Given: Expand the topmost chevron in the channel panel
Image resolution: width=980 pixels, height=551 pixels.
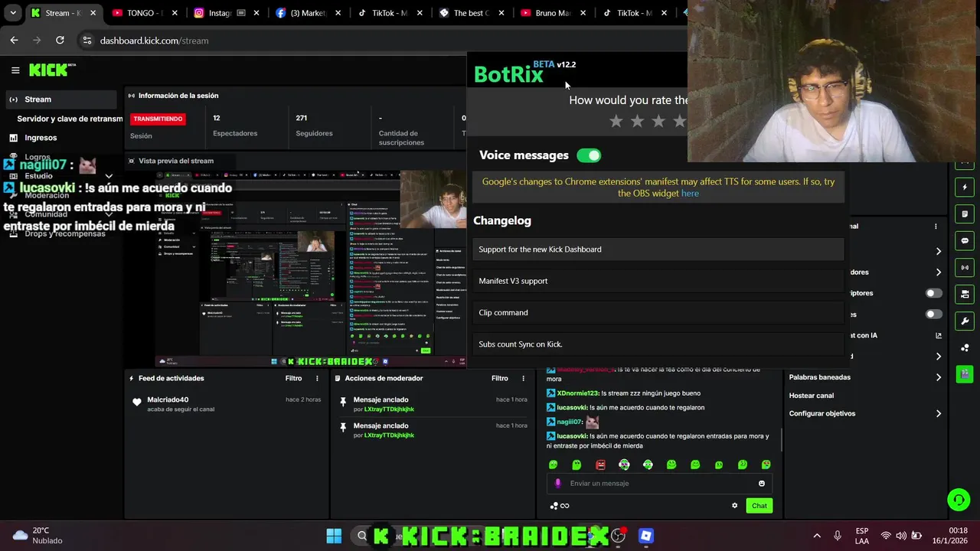Looking at the screenshot, I should [x=939, y=251].
